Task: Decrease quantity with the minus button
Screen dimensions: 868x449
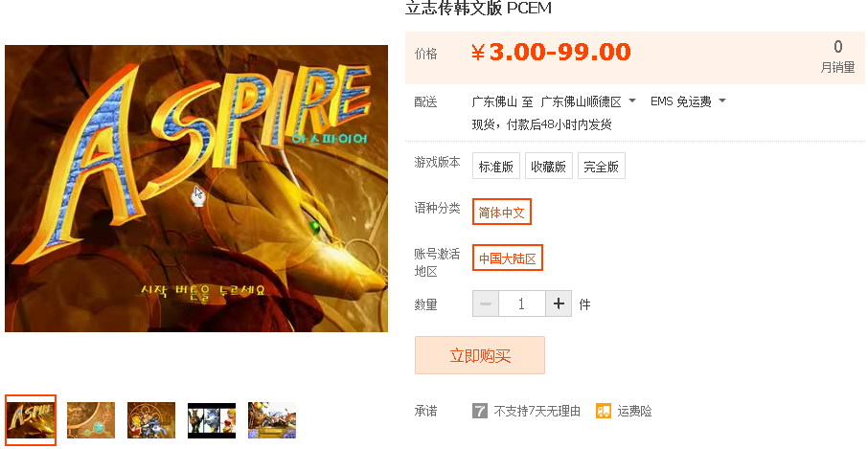Action: (486, 303)
